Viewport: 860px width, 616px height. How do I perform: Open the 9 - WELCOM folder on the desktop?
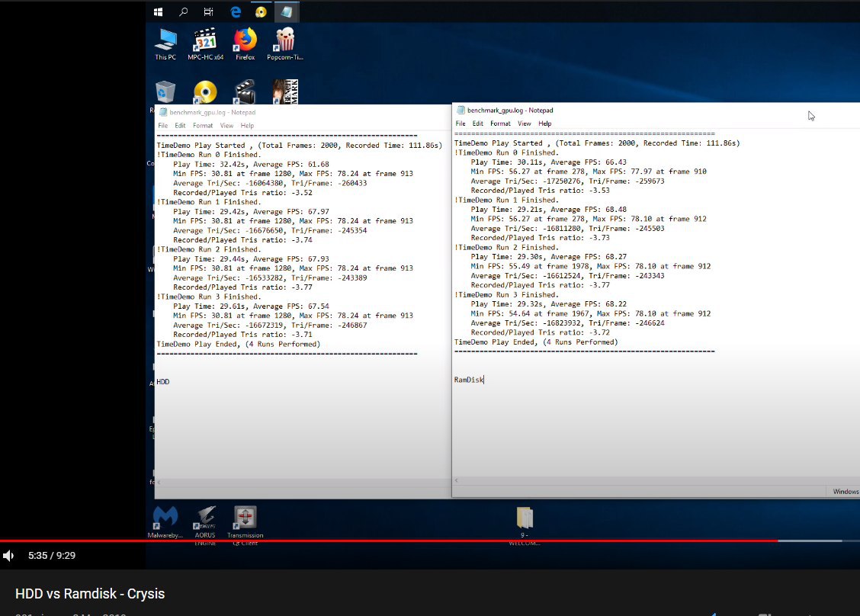[x=525, y=525]
